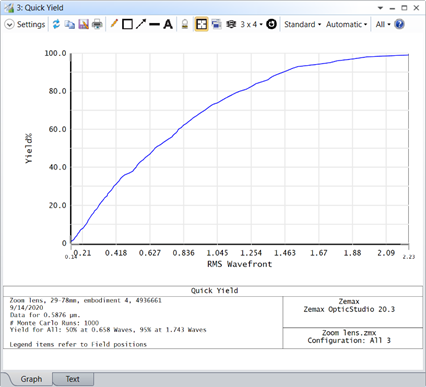Image resolution: width=426 pixels, height=387 pixels.
Task: Click the copy window icon
Action: pyautogui.click(x=69, y=24)
